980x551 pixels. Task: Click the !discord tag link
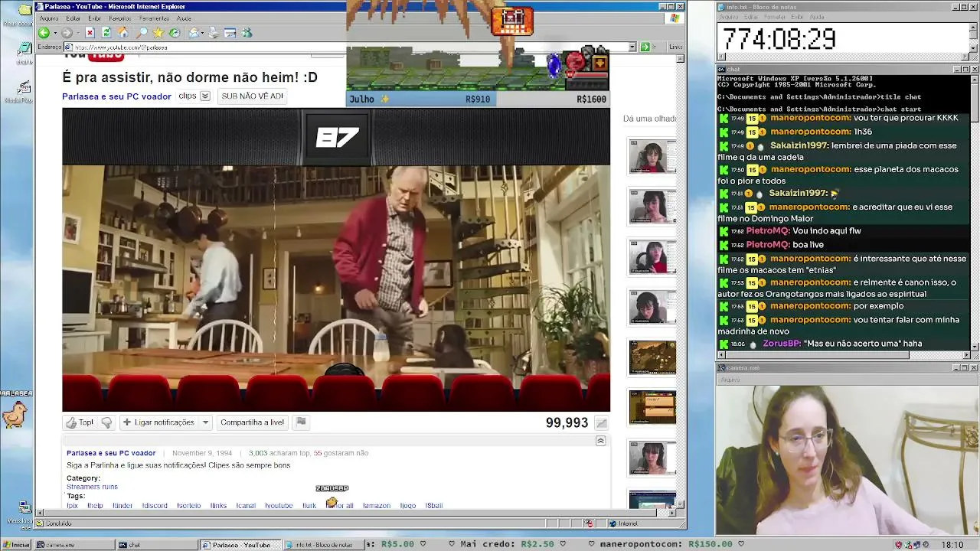tap(155, 505)
